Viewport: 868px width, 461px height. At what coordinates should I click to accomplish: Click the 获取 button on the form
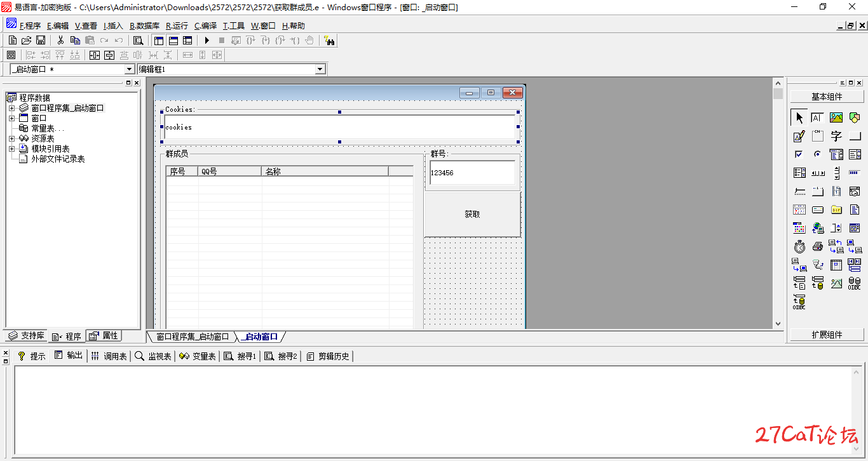(472, 214)
